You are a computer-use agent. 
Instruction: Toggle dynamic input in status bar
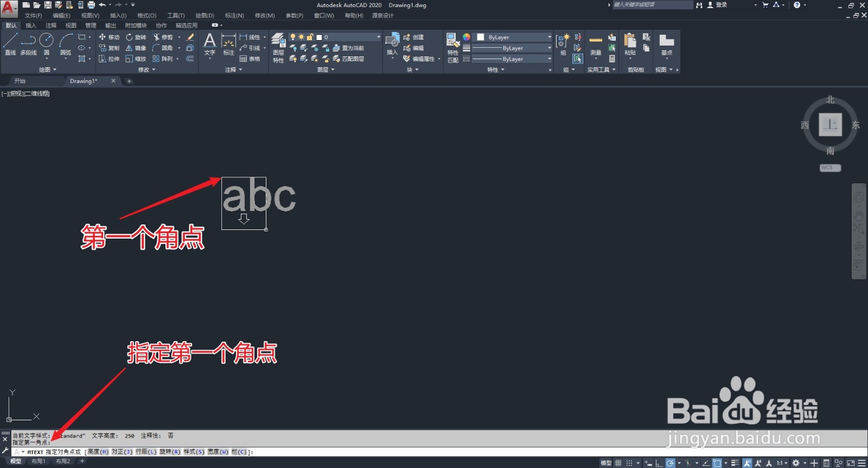(x=648, y=463)
